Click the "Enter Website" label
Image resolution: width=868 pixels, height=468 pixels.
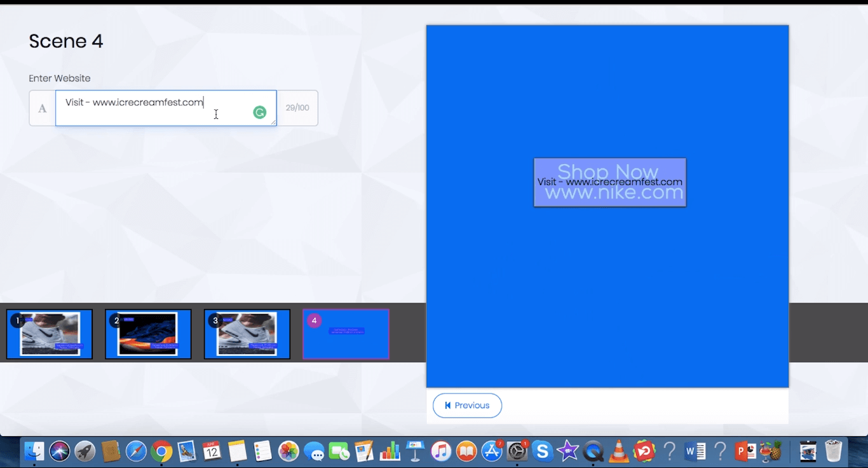click(60, 78)
